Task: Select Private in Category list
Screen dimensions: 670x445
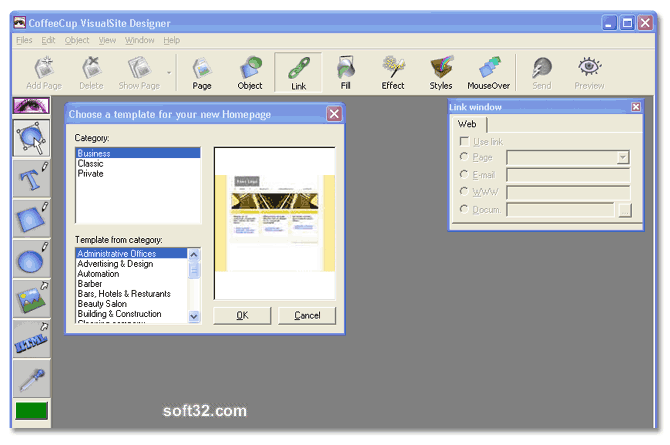Action: (138, 174)
